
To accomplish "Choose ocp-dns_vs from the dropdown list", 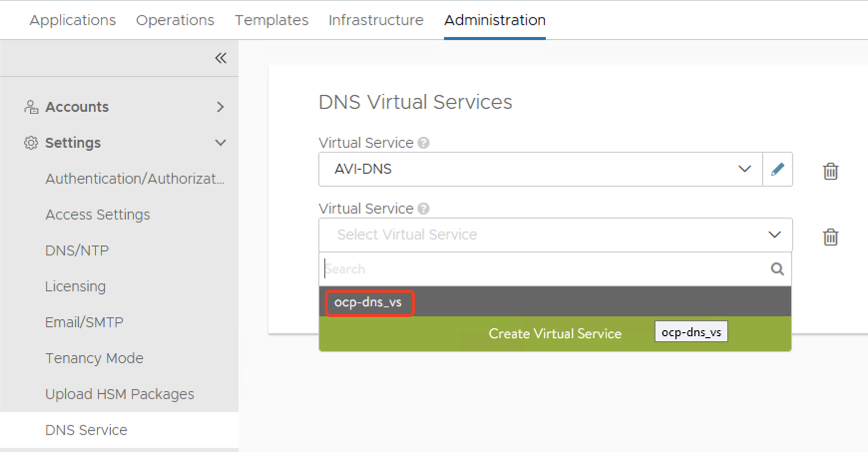I will pos(555,302).
